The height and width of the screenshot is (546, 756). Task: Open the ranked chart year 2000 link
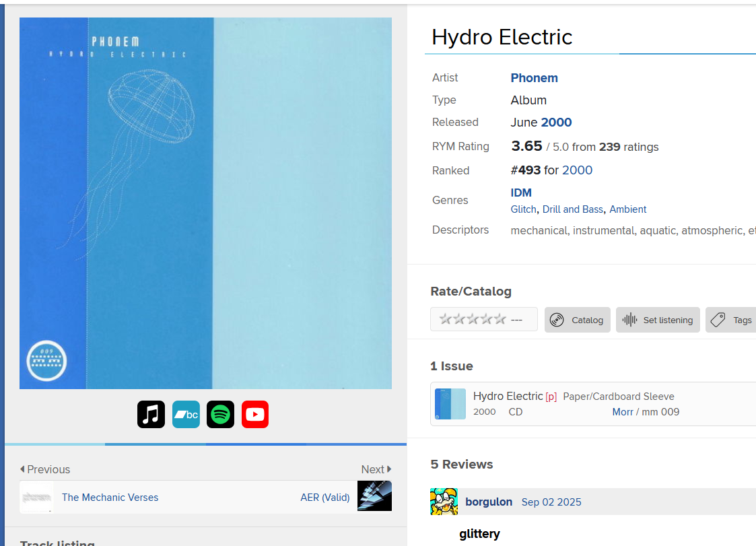(577, 170)
